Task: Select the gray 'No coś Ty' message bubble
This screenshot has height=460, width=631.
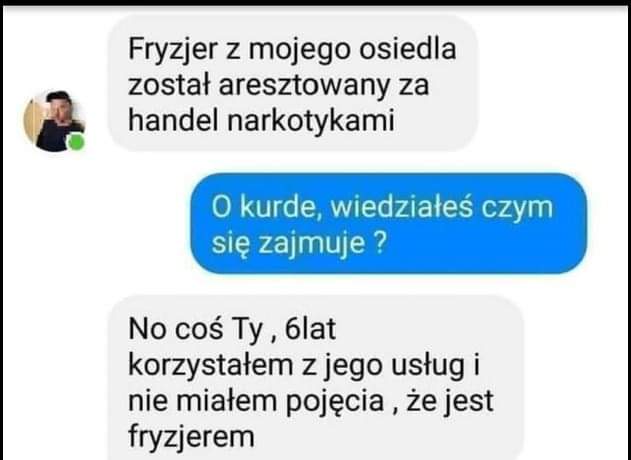Action: click(x=316, y=378)
